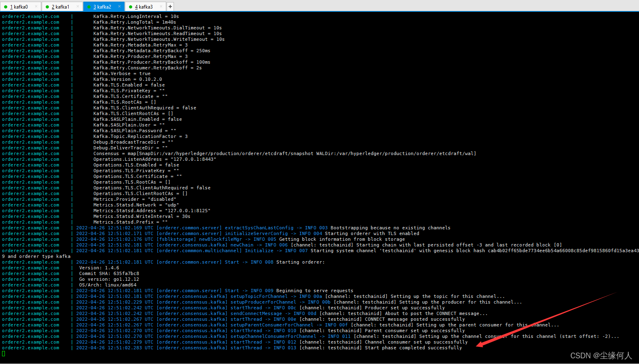Image resolution: width=639 pixels, height=364 pixels.
Task: Close the kafka3 tab with its X
Action: (x=161, y=7)
